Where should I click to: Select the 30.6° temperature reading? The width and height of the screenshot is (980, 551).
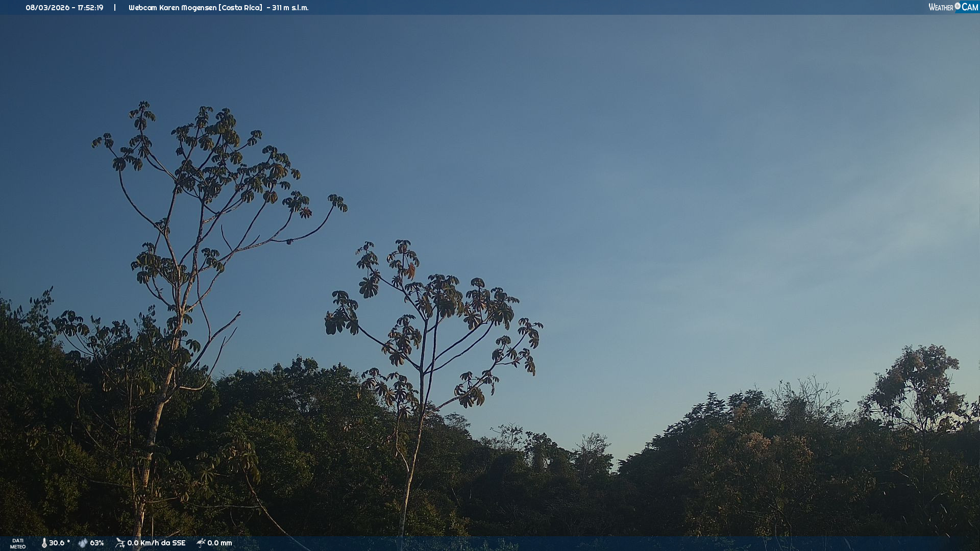click(59, 543)
